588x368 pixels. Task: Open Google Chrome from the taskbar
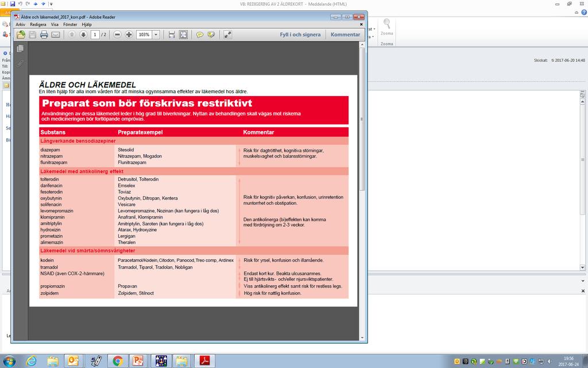point(118,361)
